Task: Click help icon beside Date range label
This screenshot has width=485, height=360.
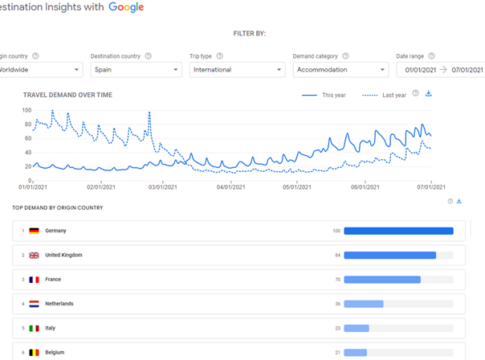Action: (431, 56)
